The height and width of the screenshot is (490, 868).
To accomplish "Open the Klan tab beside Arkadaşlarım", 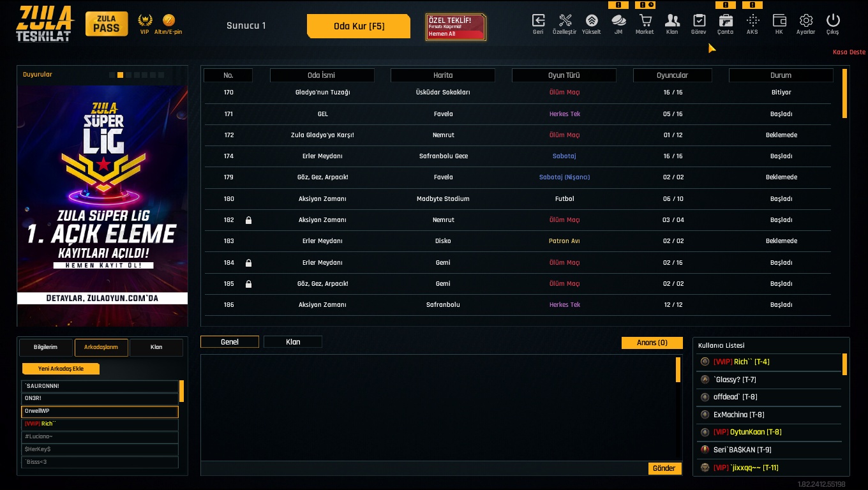I will point(156,347).
